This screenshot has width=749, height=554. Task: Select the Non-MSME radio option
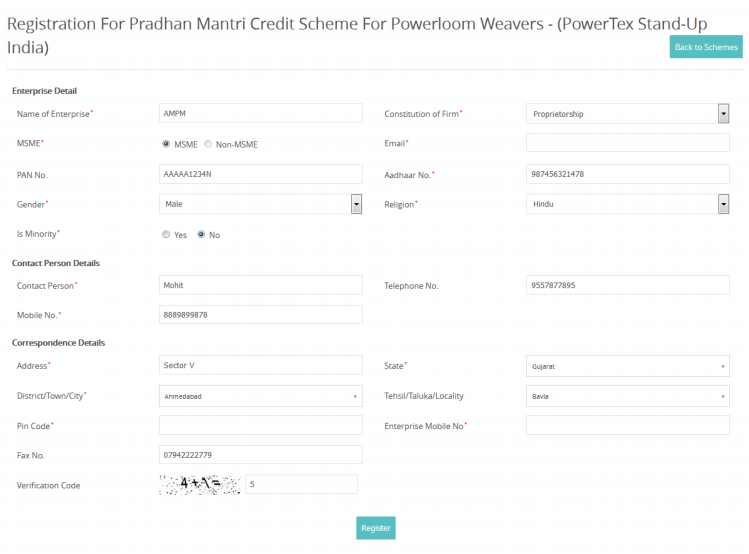tap(208, 144)
